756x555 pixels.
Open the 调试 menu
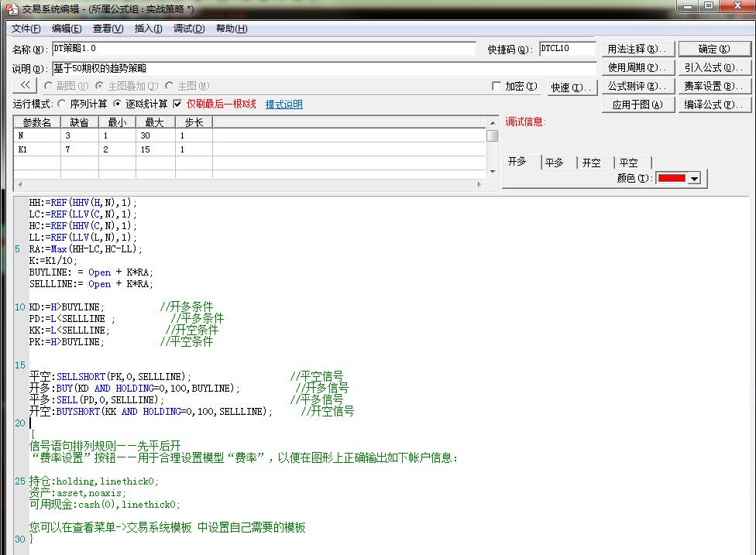pyautogui.click(x=189, y=29)
